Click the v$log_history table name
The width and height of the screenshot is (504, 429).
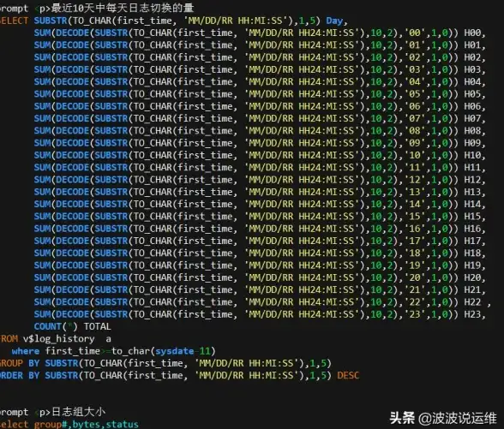tap(58, 339)
